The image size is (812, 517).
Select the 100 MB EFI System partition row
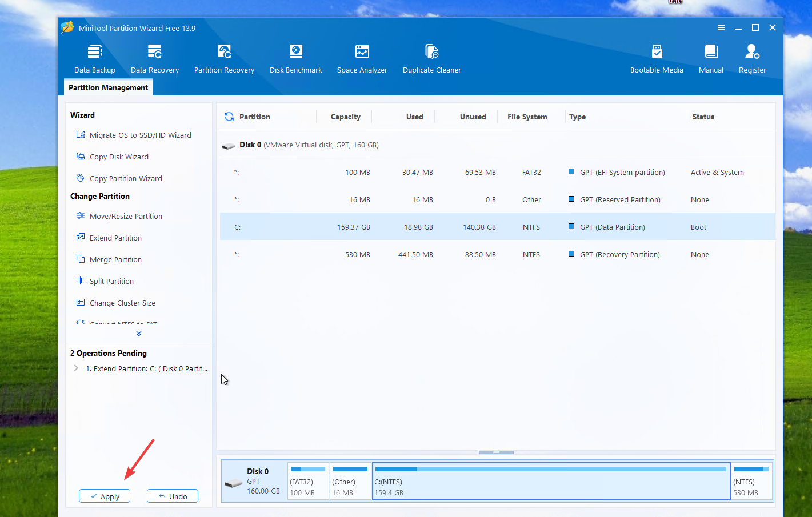(497, 172)
